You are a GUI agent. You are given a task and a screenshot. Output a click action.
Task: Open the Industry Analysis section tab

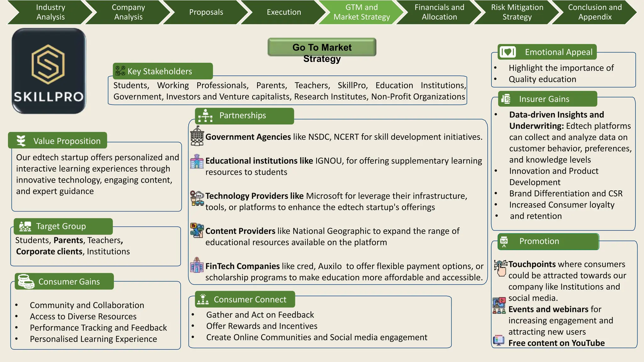pos(50,12)
